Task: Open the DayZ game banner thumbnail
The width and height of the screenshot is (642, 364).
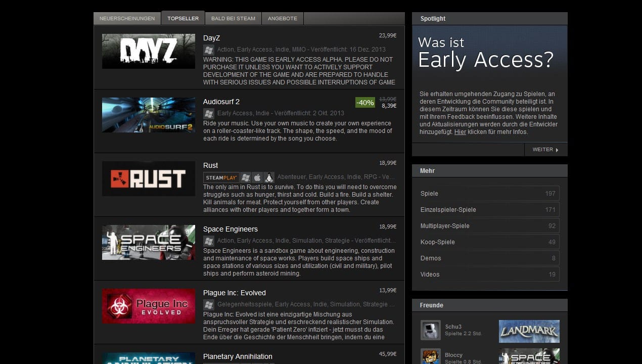Action: 148,52
